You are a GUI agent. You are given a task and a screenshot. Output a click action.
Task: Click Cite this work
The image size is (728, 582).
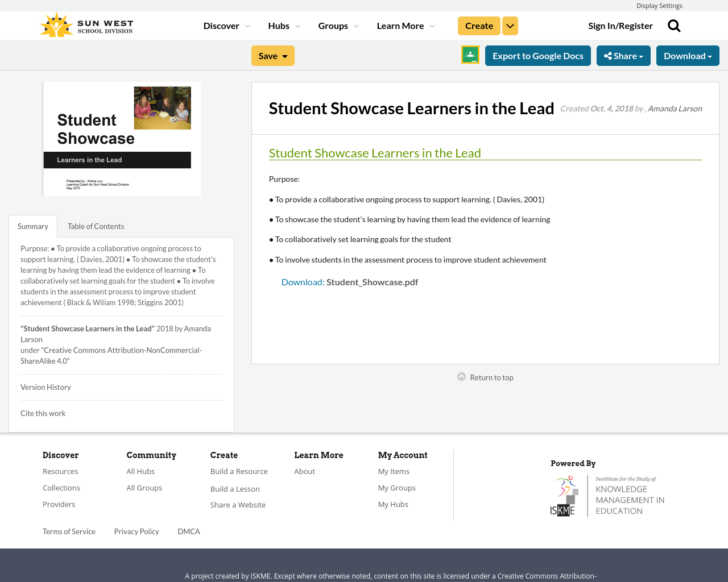[x=43, y=413]
